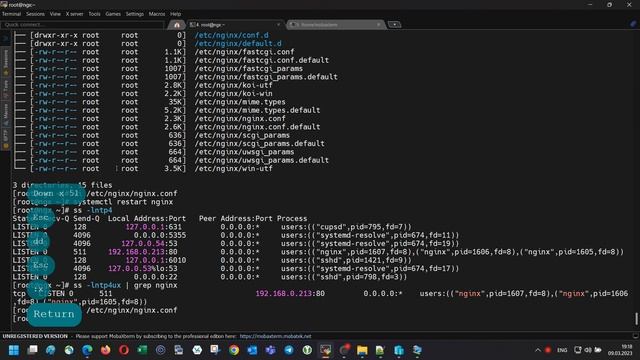Click the pin icon at the tab bar end
The width and height of the screenshot is (640, 360).
tap(633, 24)
